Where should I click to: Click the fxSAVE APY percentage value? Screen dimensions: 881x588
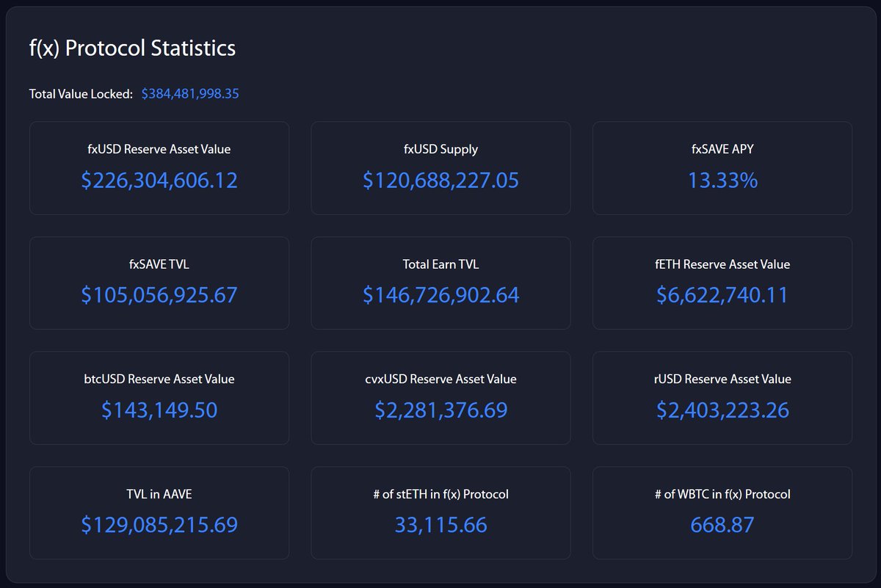(722, 181)
